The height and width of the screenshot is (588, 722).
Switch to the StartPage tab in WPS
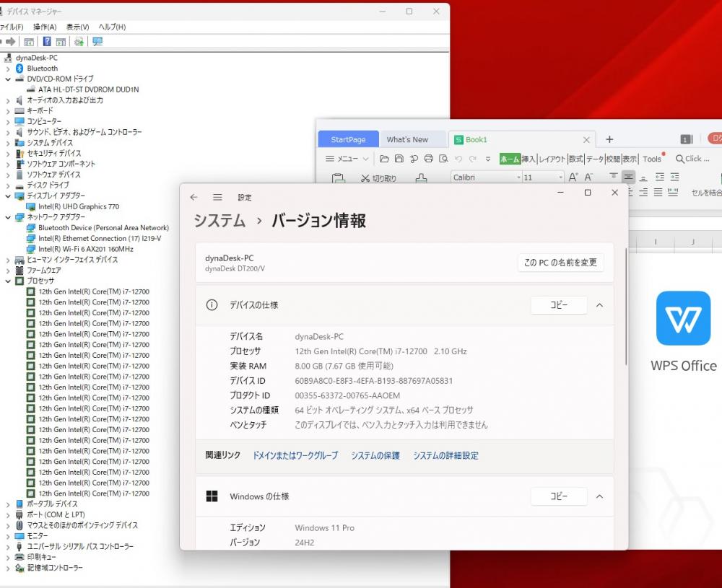[x=348, y=139]
